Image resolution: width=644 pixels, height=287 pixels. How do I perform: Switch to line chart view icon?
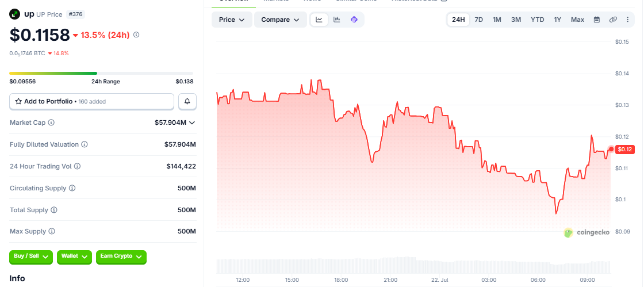(319, 20)
